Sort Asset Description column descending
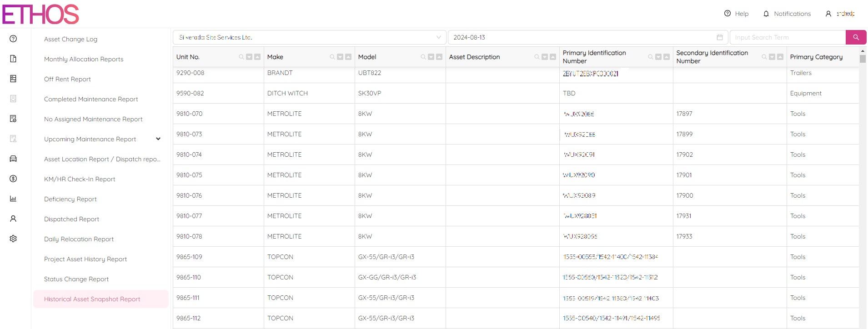Image resolution: width=868 pixels, height=329 pixels. point(545,57)
